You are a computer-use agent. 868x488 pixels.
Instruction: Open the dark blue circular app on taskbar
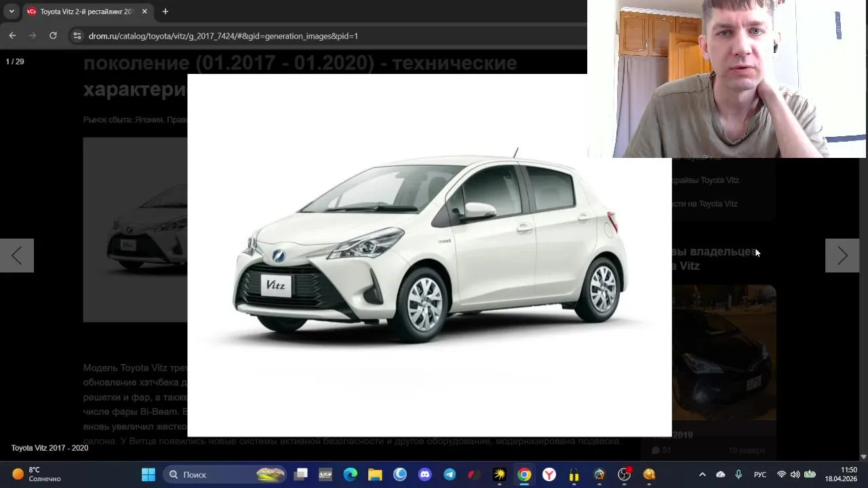click(400, 474)
